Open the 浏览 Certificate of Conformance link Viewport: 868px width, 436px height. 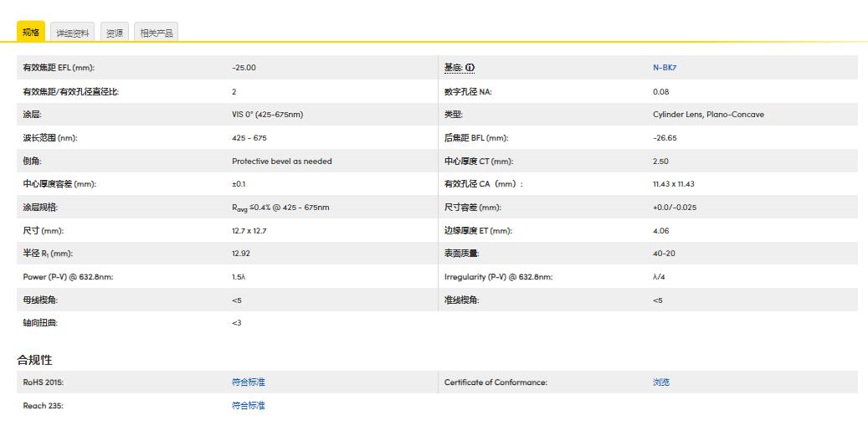pyautogui.click(x=661, y=382)
